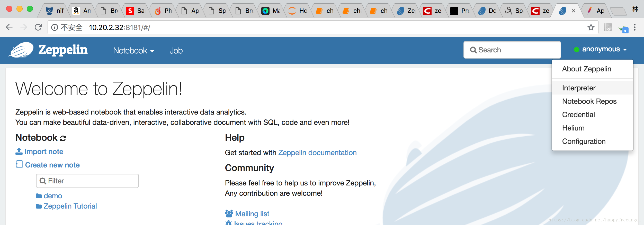Click into the Search input field
The image size is (644, 225).
pyautogui.click(x=512, y=50)
